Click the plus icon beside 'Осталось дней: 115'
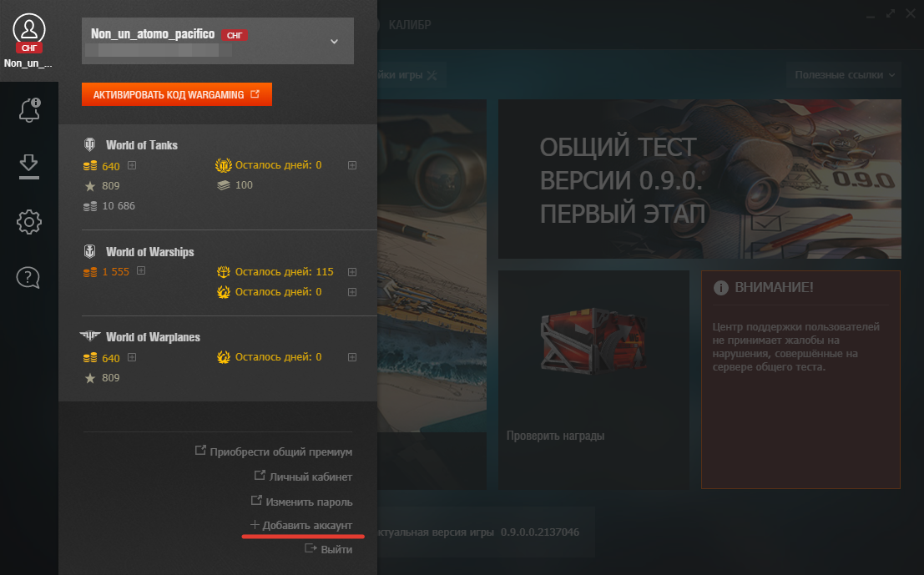 point(352,272)
